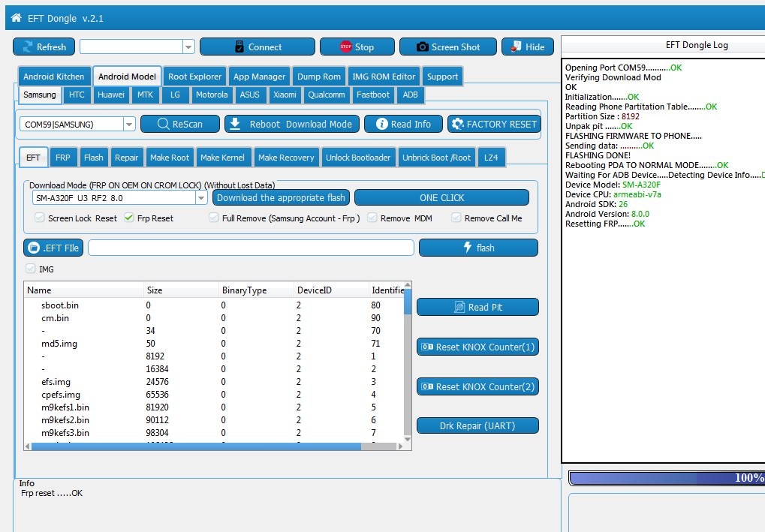765x532 pixels.
Task: Click the camera icon on Screen Shot
Action: [x=423, y=47]
